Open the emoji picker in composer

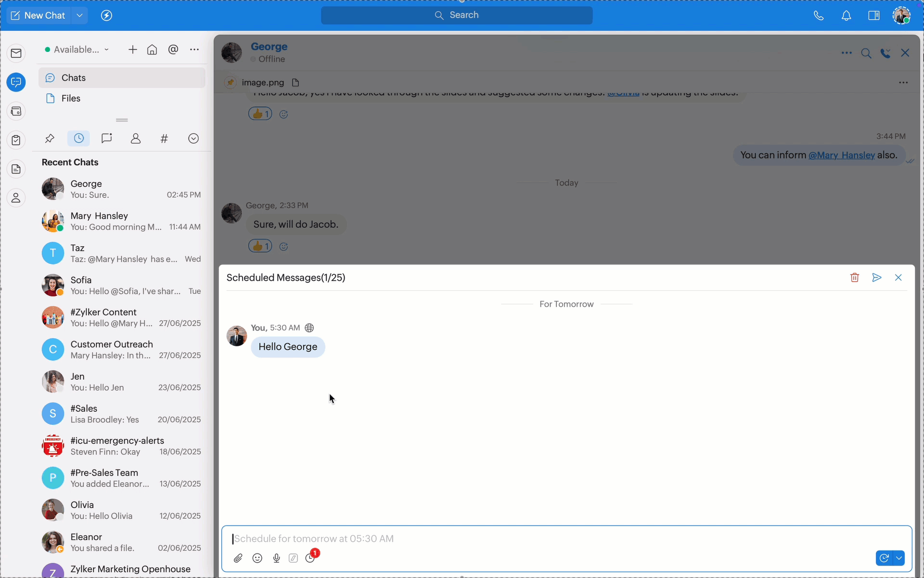coord(257,558)
